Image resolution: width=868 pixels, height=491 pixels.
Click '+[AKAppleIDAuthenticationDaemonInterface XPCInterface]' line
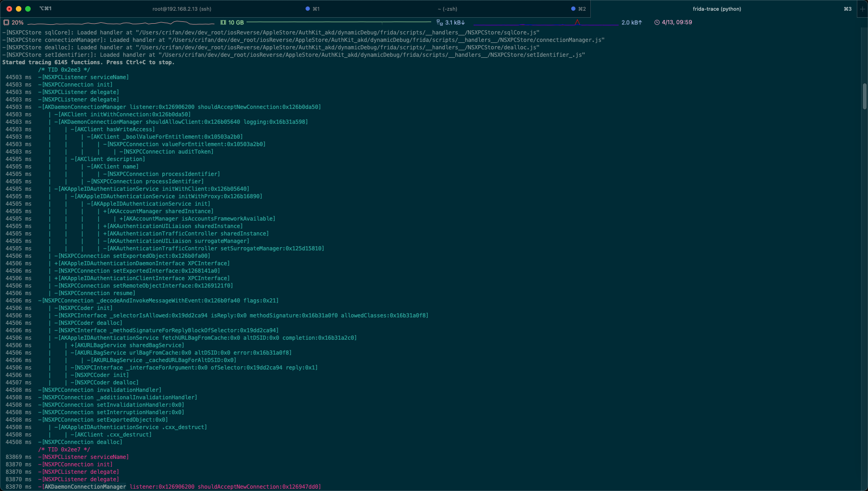142,263
